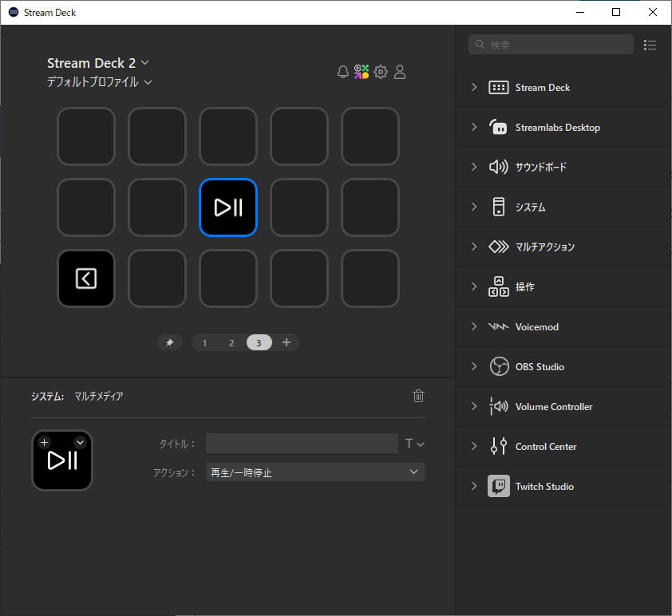Click the マルチアクション diamond icon
672x616 pixels.
[499, 247]
